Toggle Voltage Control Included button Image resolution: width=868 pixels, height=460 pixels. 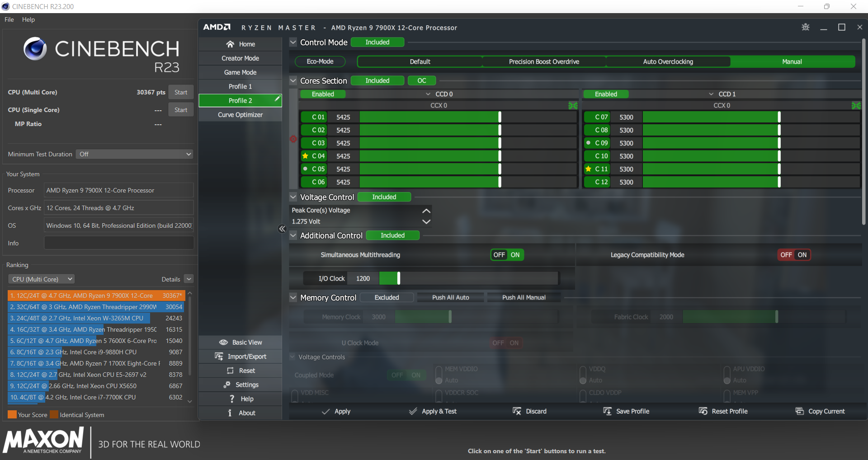tap(384, 197)
